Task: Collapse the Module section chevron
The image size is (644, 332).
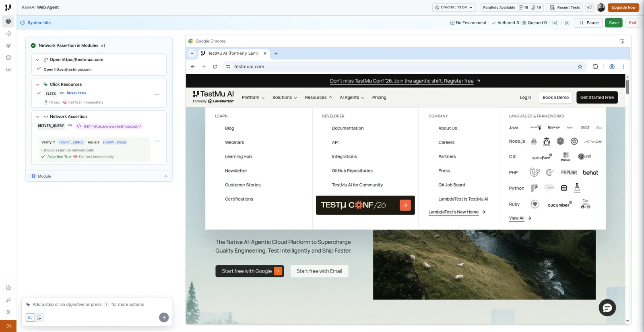Action: (x=166, y=176)
